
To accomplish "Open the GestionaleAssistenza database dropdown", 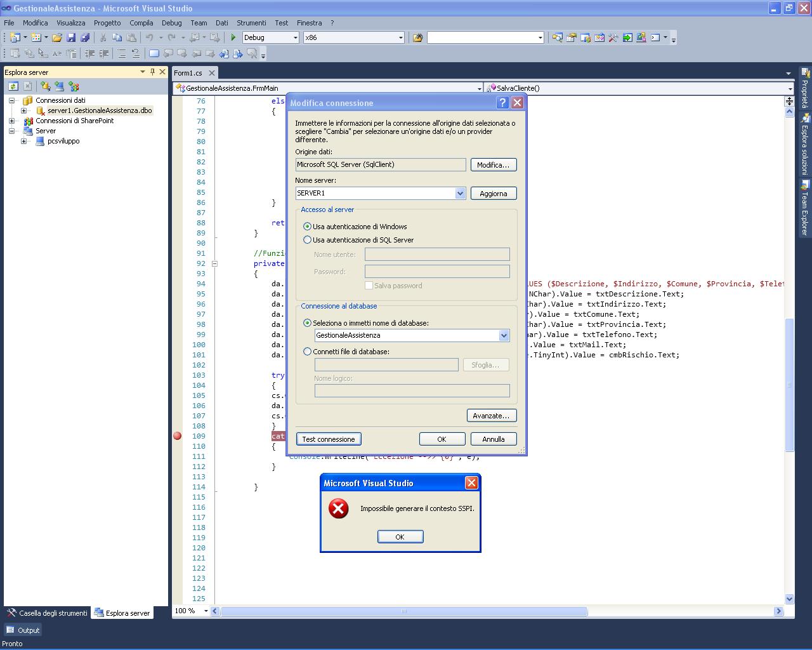I will 504,335.
